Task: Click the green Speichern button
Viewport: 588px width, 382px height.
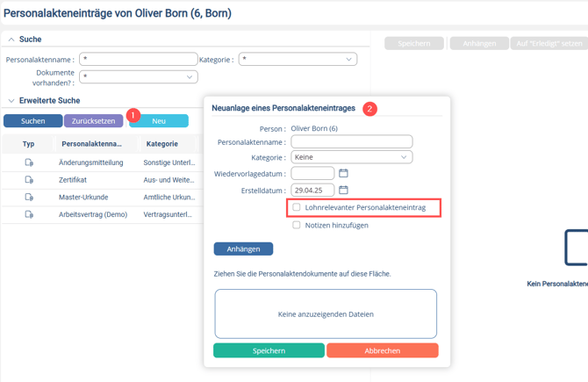Action: [x=269, y=350]
